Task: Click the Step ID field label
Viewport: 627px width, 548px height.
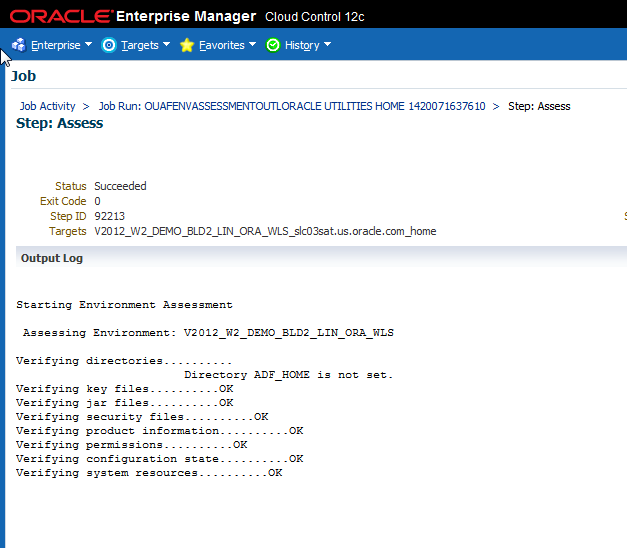Action: click(68, 216)
